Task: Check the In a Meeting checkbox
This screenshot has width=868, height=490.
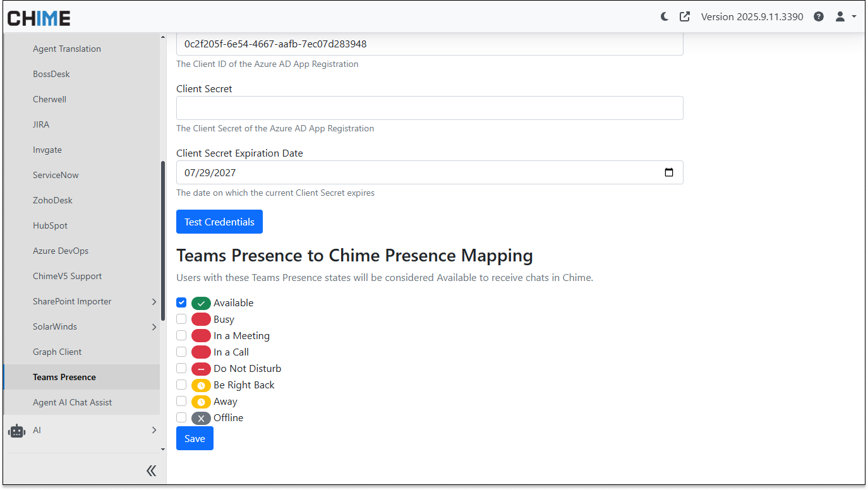Action: [x=181, y=335]
